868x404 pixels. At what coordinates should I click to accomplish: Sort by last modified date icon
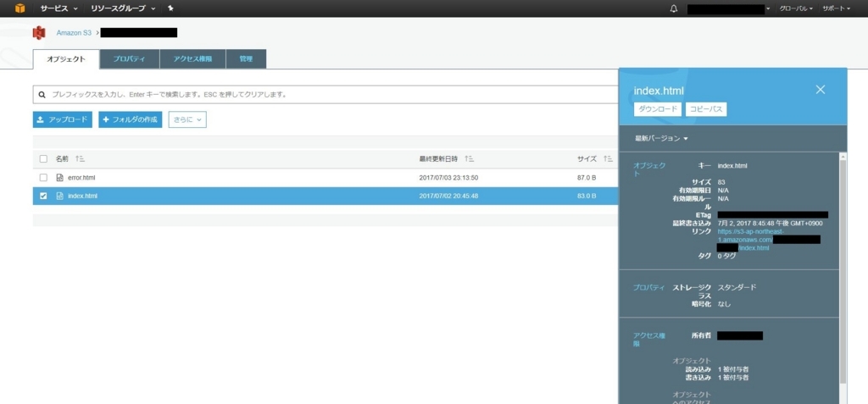tap(470, 159)
